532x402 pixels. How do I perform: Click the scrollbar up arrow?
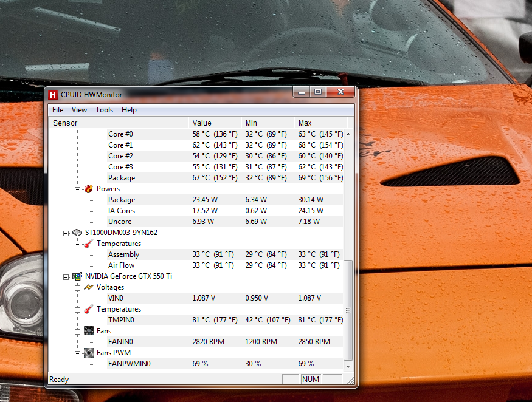point(348,134)
